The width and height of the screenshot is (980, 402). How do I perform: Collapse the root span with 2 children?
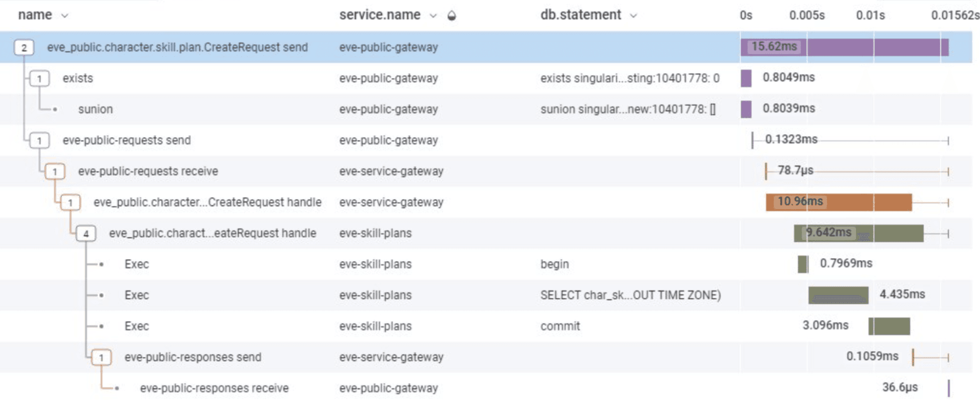coord(24,48)
